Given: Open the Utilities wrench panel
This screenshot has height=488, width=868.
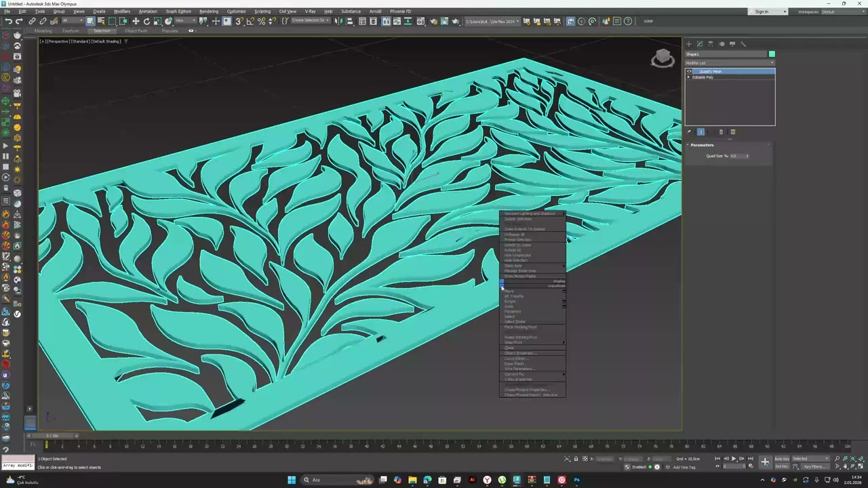Looking at the screenshot, I should [x=743, y=44].
